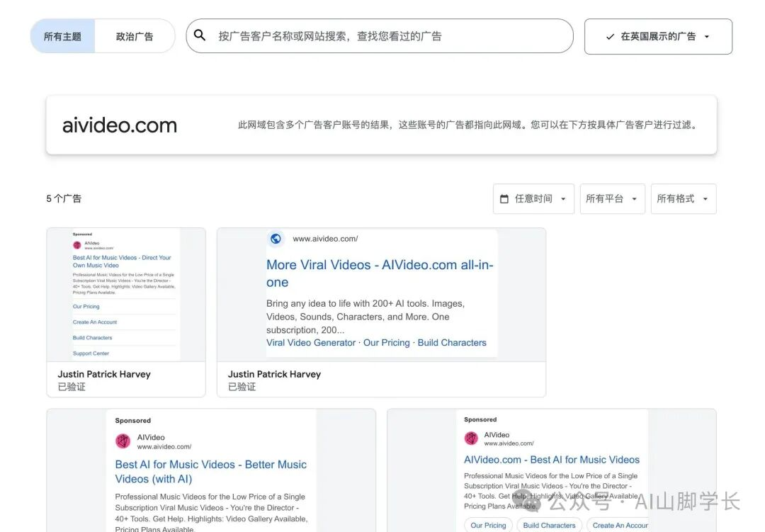Screen dimensions: 765x532
Task: Open the small Direct Your Own Music Video ad thumbnail
Action: [x=126, y=295]
